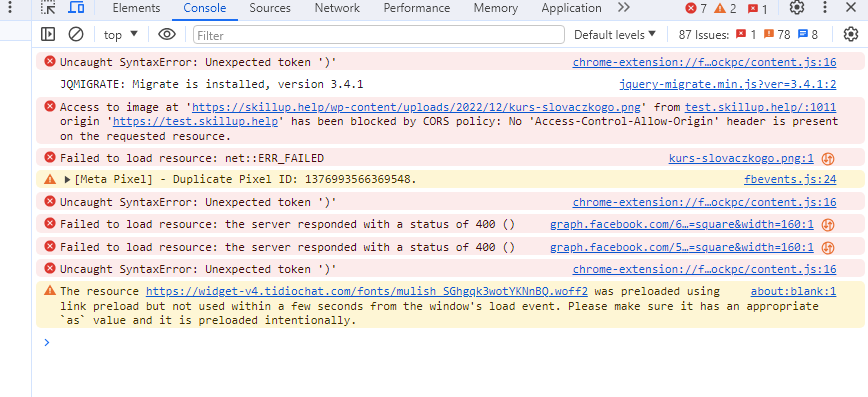The height and width of the screenshot is (397, 868).
Task: Open the kurs-slovaczkogo.png image URL link
Action: (416, 107)
